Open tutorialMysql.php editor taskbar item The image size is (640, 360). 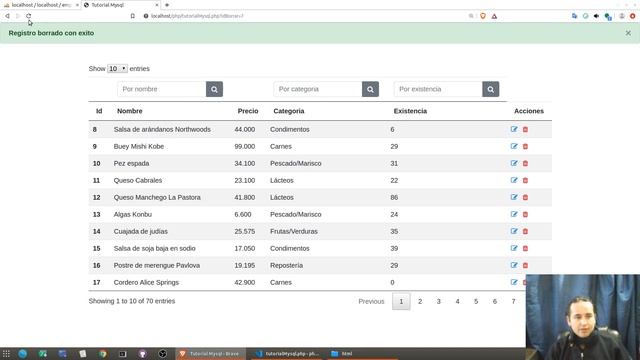288,353
